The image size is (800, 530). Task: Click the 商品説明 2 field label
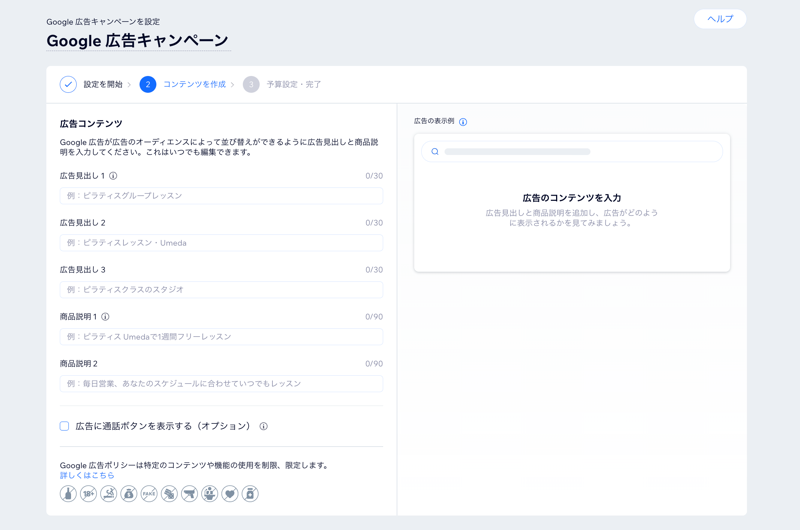[79, 364]
